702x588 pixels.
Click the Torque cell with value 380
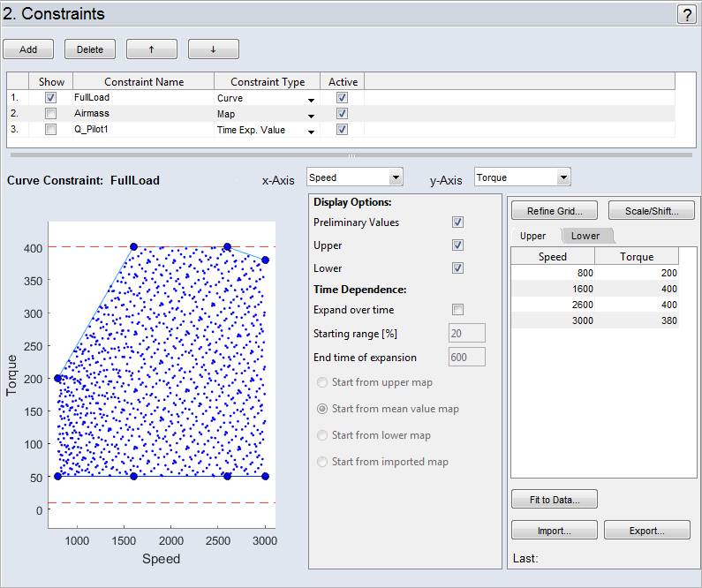(637, 320)
